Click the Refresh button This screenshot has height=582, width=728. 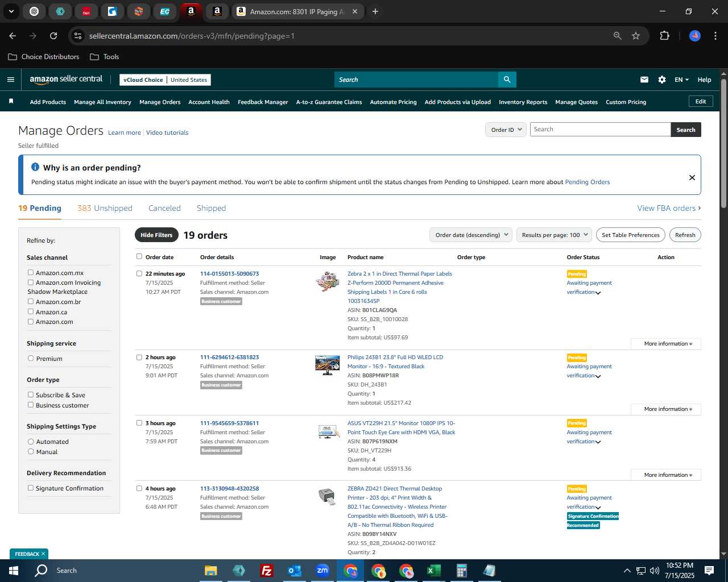(x=685, y=235)
